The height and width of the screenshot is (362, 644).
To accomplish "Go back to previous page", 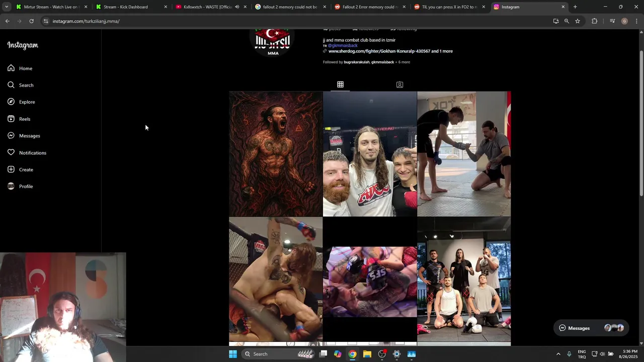I will pyautogui.click(x=8, y=21).
